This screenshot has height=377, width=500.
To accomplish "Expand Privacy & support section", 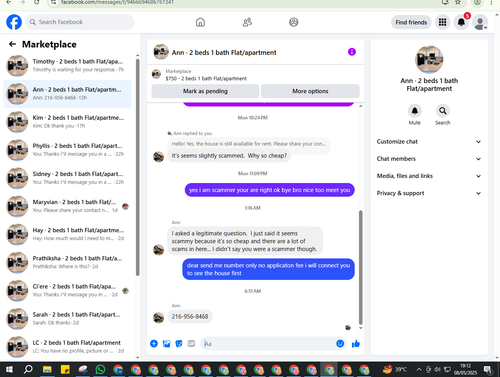I will (429, 193).
